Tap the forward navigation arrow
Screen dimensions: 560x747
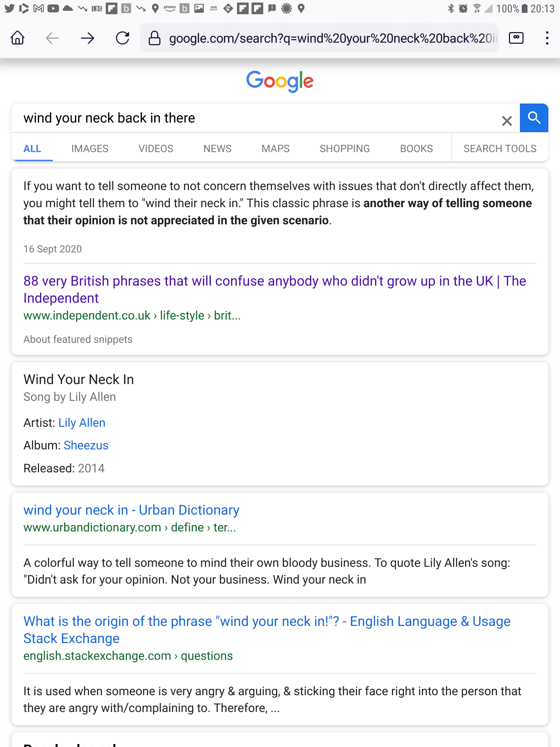coord(87,38)
